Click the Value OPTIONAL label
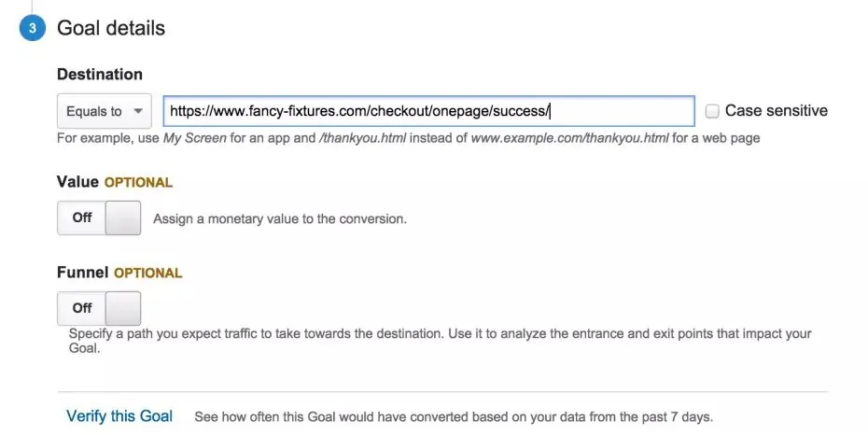868x435 pixels. (115, 181)
